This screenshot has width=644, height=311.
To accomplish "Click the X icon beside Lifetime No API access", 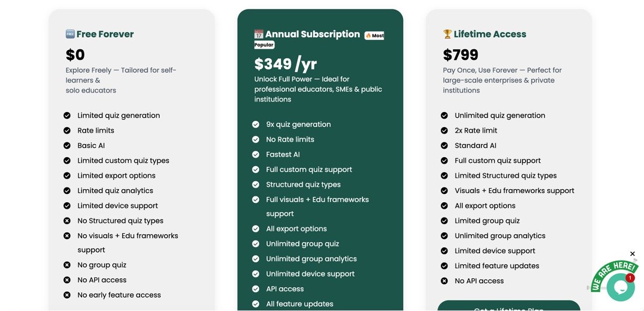I will coord(444,281).
